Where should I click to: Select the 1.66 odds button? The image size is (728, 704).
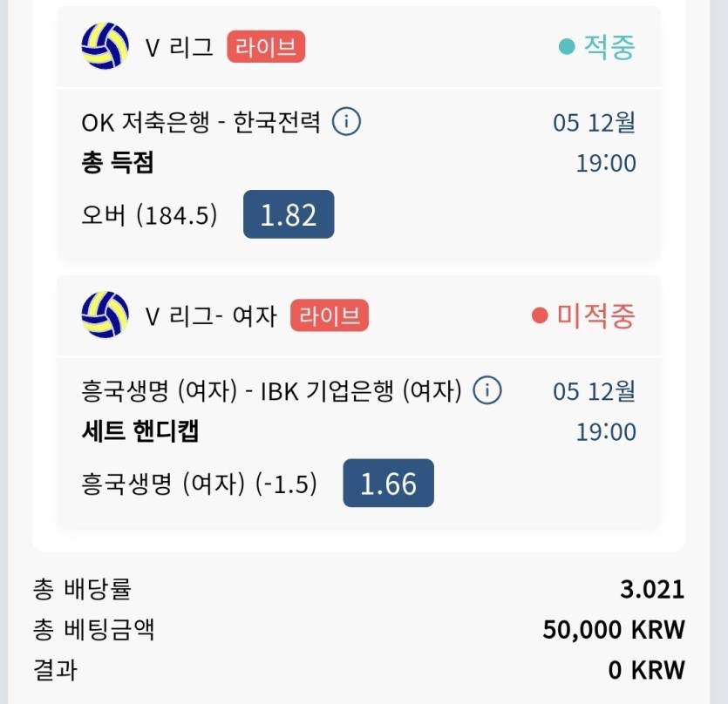point(388,483)
